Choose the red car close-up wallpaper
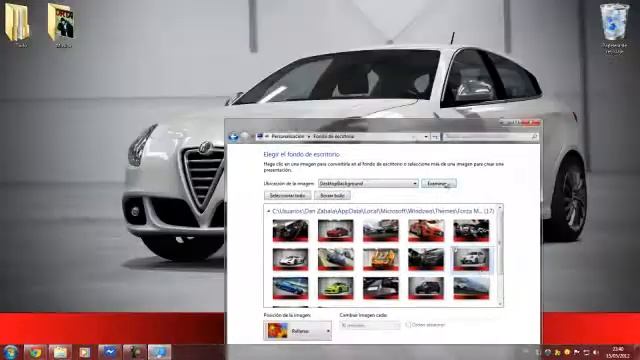The height and width of the screenshot is (360, 640). click(x=426, y=230)
